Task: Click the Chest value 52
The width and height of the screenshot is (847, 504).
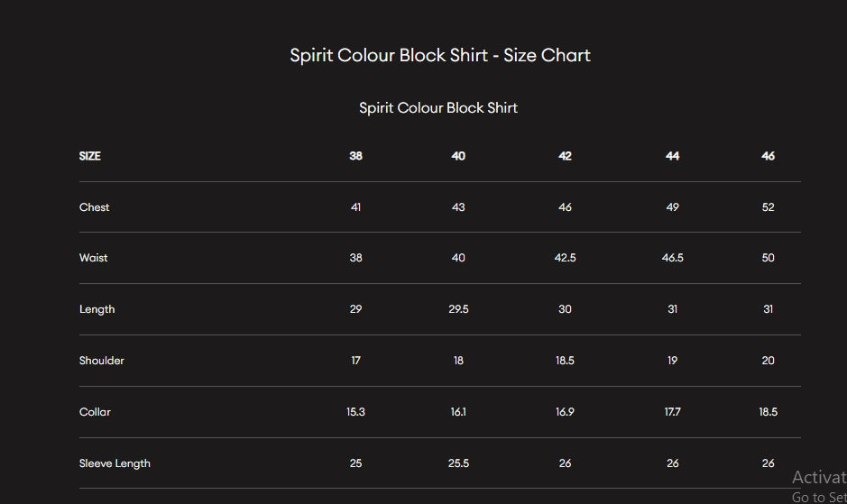Action: (768, 207)
